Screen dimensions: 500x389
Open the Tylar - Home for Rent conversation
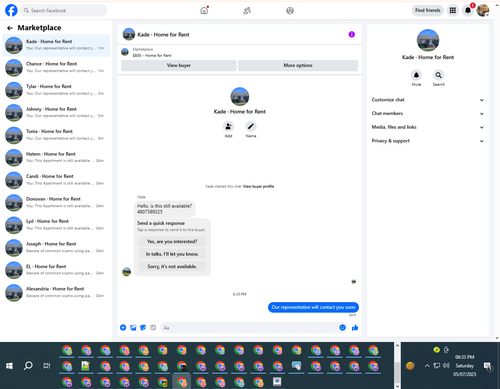click(56, 90)
